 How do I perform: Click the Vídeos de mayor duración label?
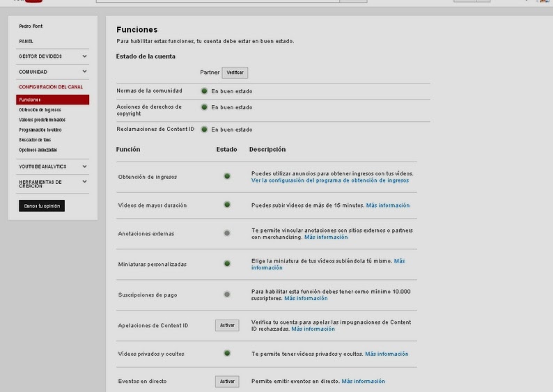152,205
